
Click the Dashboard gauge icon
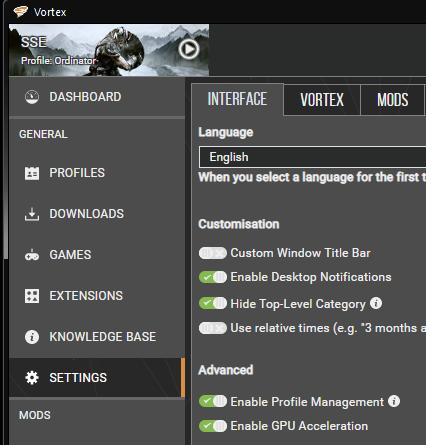click(x=32, y=97)
